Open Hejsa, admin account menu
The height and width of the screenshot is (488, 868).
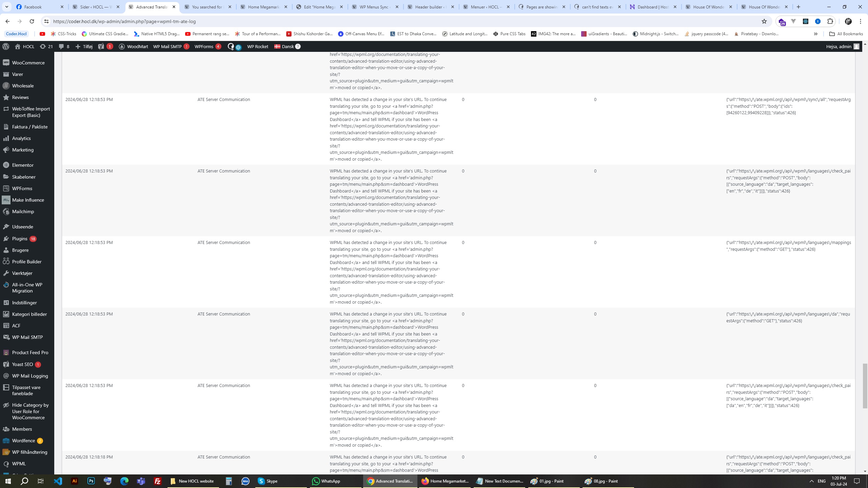pyautogui.click(x=843, y=46)
